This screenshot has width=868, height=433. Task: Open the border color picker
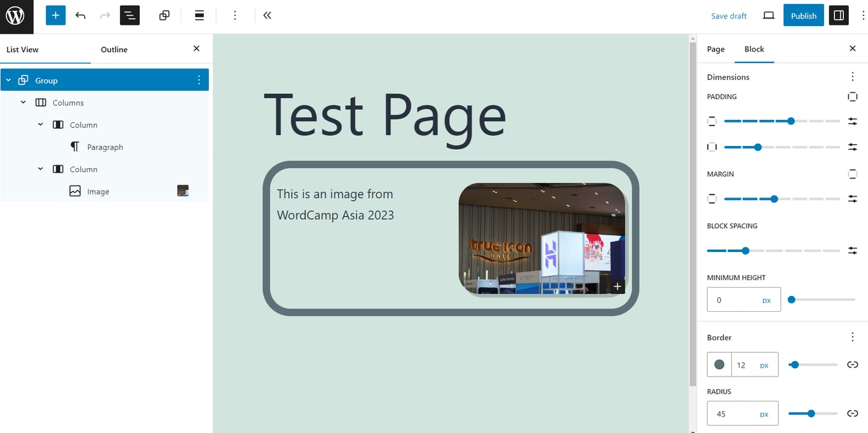point(718,364)
